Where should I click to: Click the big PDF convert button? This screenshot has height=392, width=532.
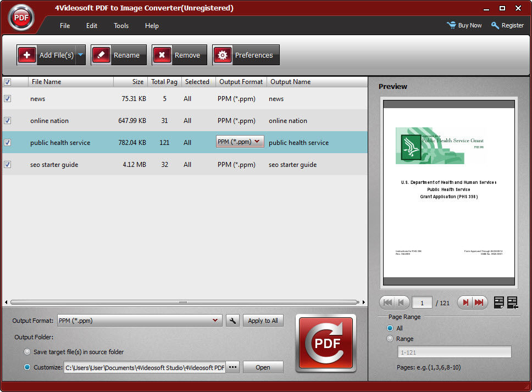point(326,343)
